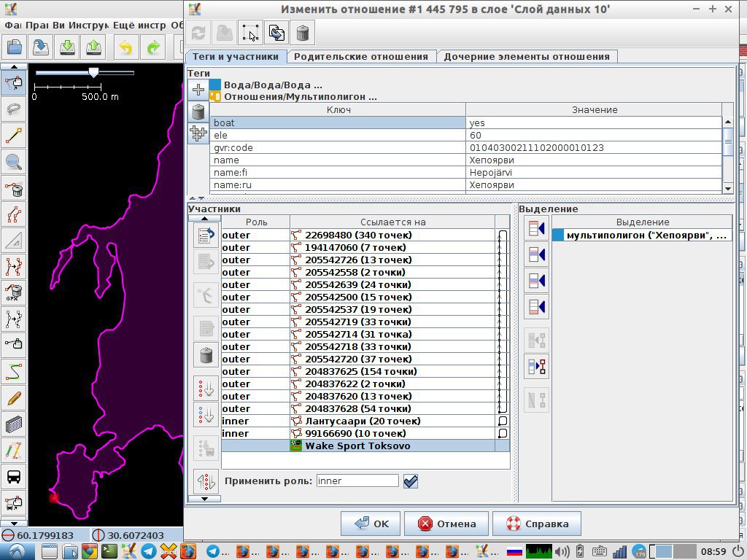
Task: Add selection at end of member list
Action: (x=536, y=306)
